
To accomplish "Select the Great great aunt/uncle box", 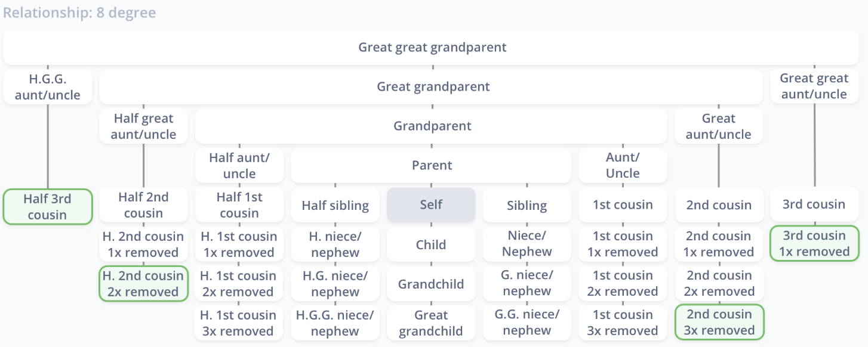I will click(x=814, y=86).
